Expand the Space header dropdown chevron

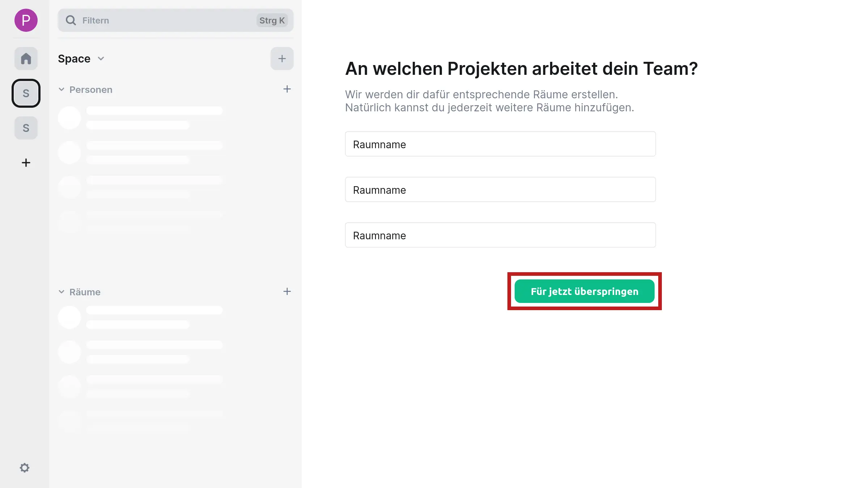(101, 59)
